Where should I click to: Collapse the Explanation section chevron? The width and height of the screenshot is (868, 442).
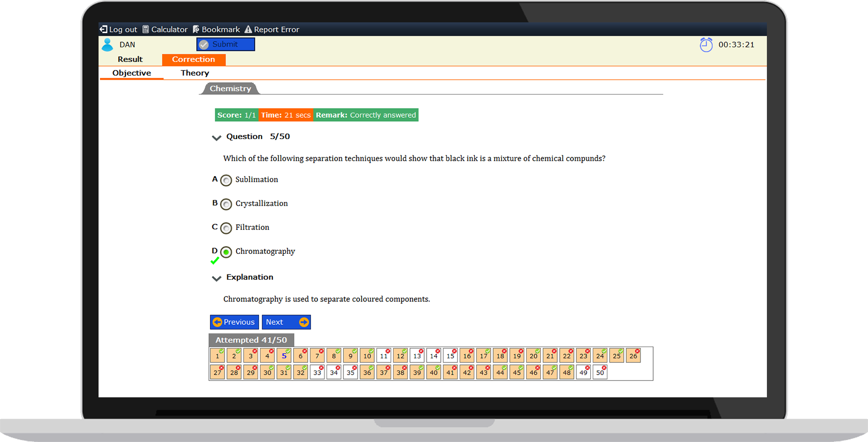click(217, 278)
